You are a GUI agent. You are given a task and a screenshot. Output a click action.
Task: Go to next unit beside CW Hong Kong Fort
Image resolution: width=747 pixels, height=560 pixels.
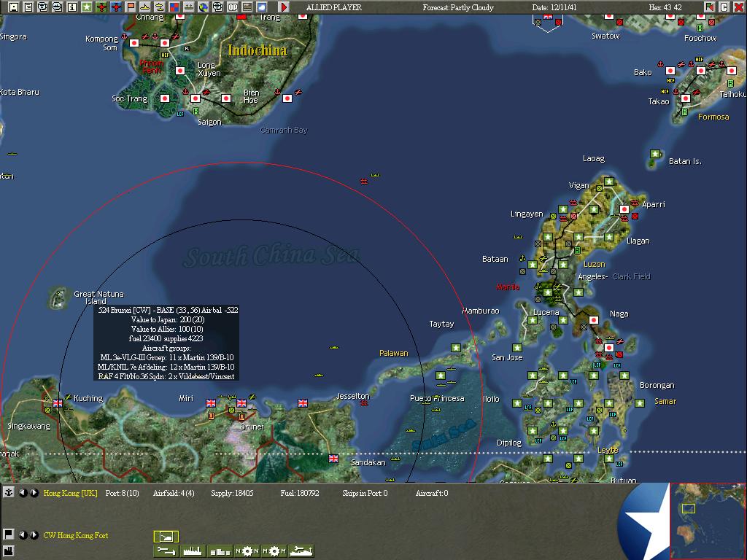(34, 534)
